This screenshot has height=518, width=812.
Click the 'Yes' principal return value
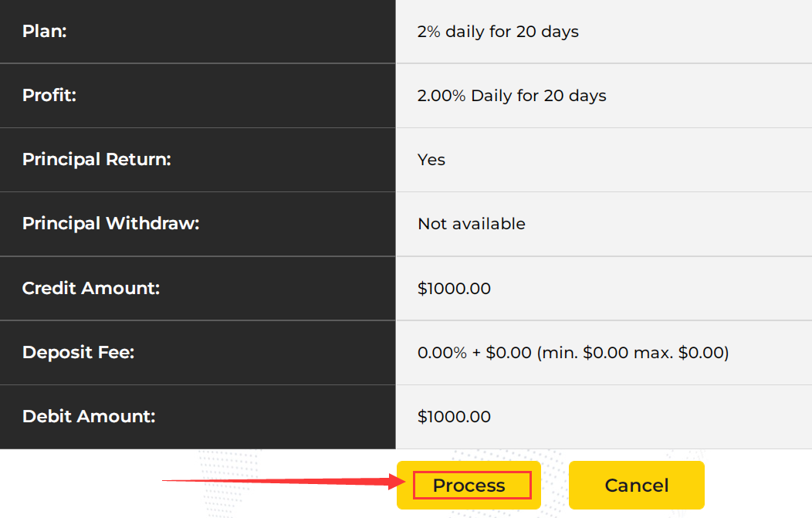pos(431,160)
